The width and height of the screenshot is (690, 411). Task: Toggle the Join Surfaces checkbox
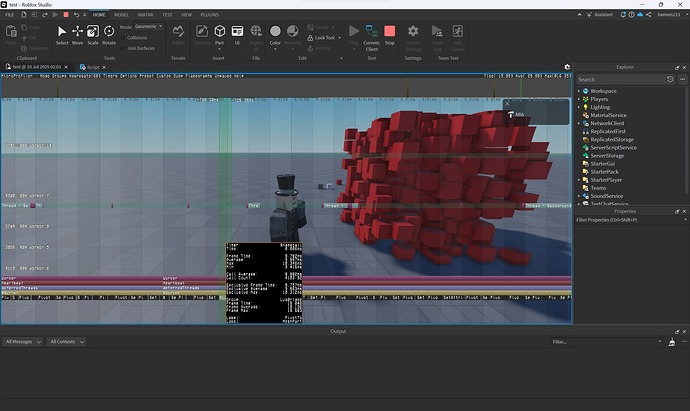coord(123,48)
